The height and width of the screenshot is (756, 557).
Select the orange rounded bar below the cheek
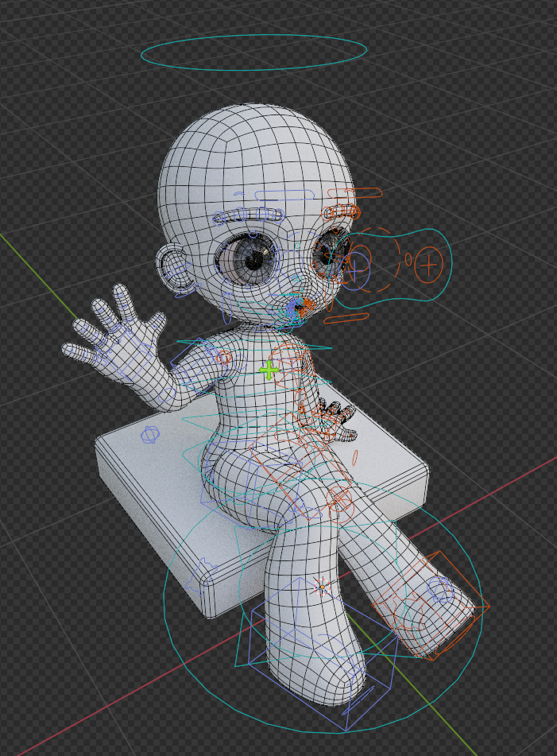pos(346,318)
